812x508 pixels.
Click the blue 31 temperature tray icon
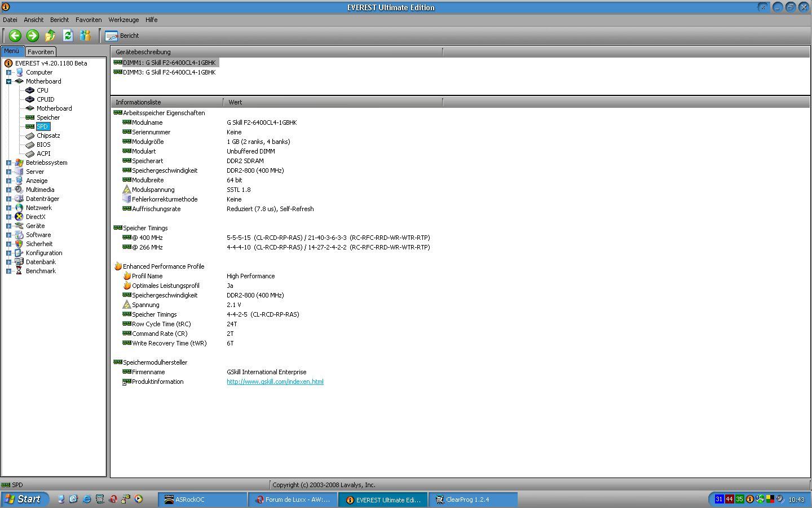click(719, 499)
